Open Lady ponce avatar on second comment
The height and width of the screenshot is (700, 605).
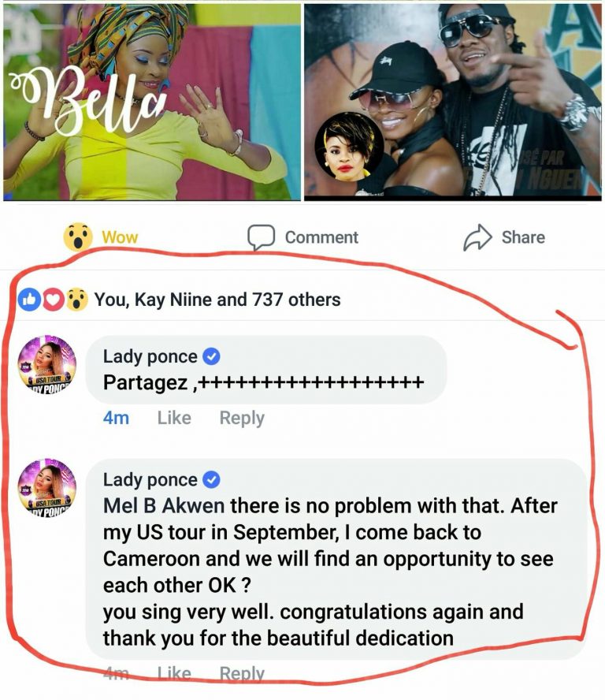pos(46,487)
